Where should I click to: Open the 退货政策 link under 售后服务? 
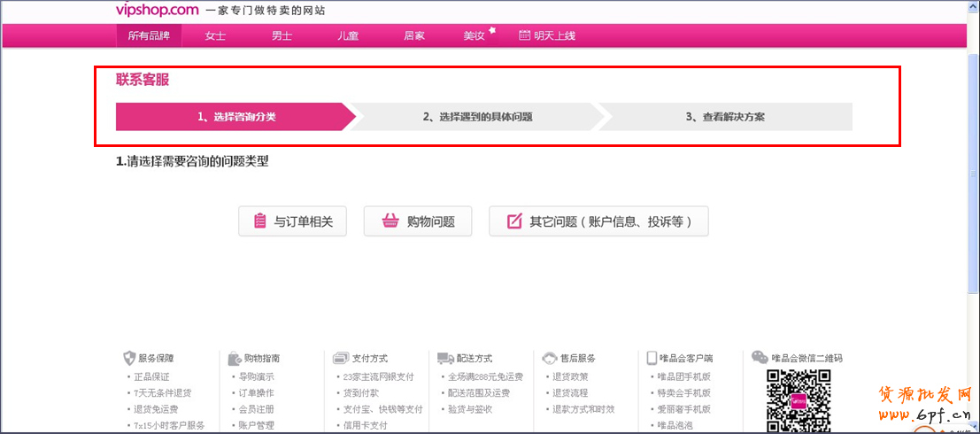[x=570, y=376]
